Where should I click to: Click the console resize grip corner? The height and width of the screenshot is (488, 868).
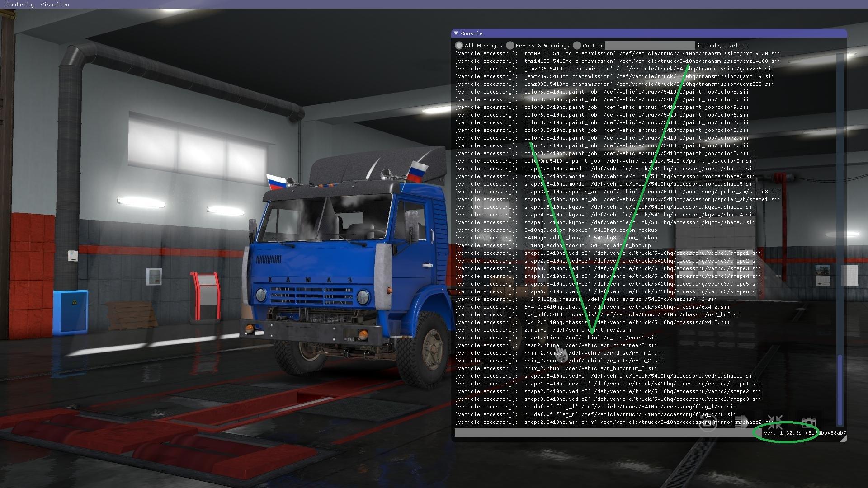(x=843, y=438)
